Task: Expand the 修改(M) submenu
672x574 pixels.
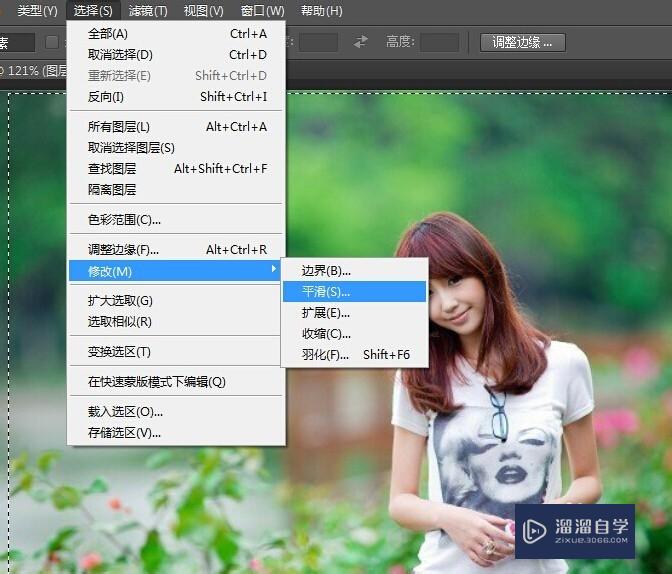Action: [175, 271]
